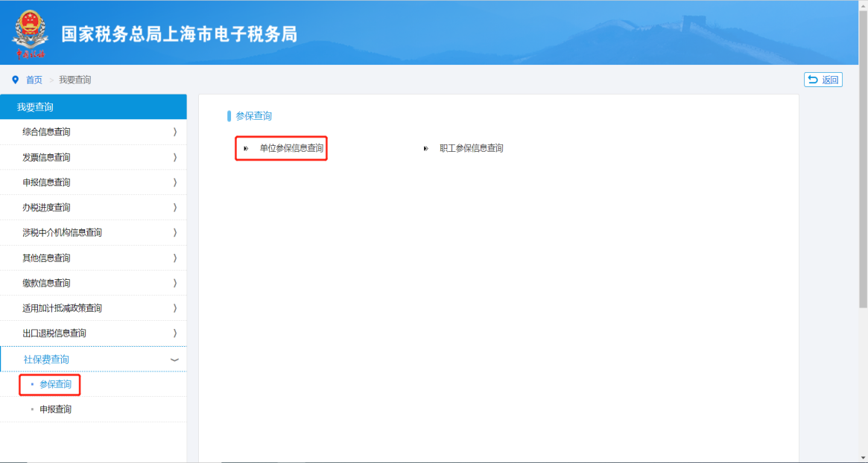868x463 pixels.
Task: Click arrow bullet before 单位参保信息查询
Action: click(x=246, y=149)
